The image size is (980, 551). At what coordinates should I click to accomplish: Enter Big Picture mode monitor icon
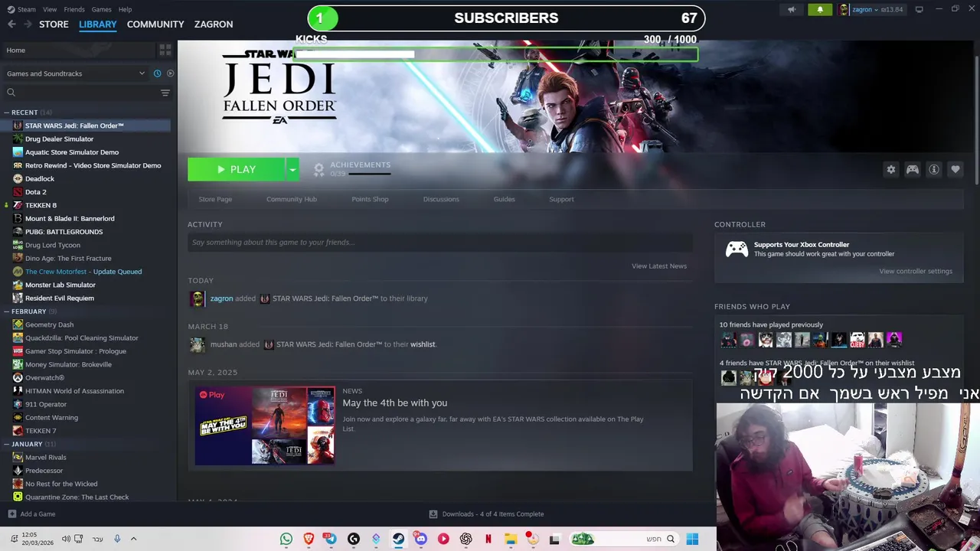point(919,9)
